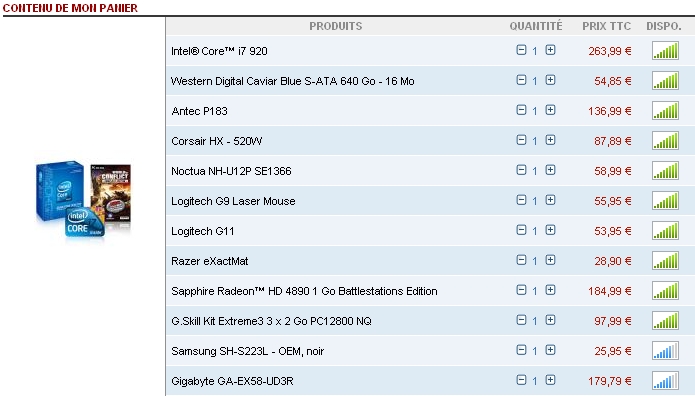Increase Sapphire Radeon HD 4890 quantity
Image resolution: width=695 pixels, height=396 pixels.
coord(550,290)
